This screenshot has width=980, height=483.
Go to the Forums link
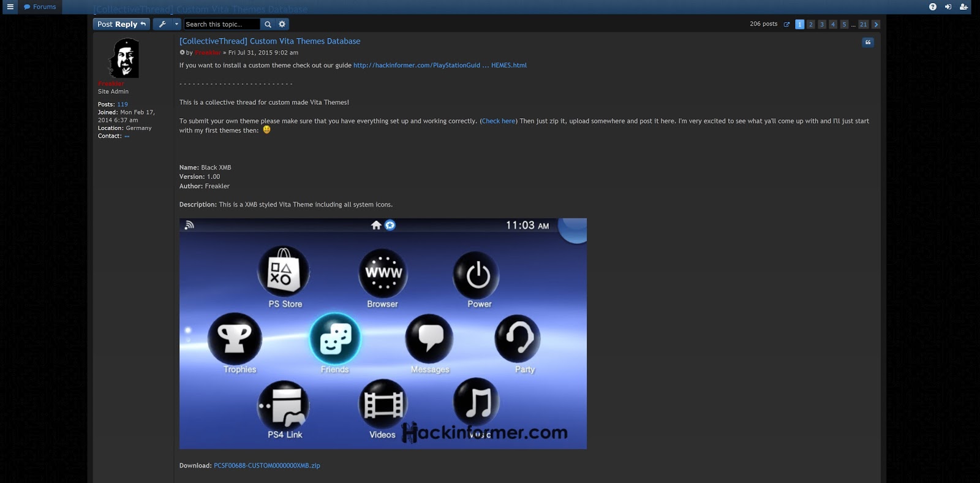point(40,7)
